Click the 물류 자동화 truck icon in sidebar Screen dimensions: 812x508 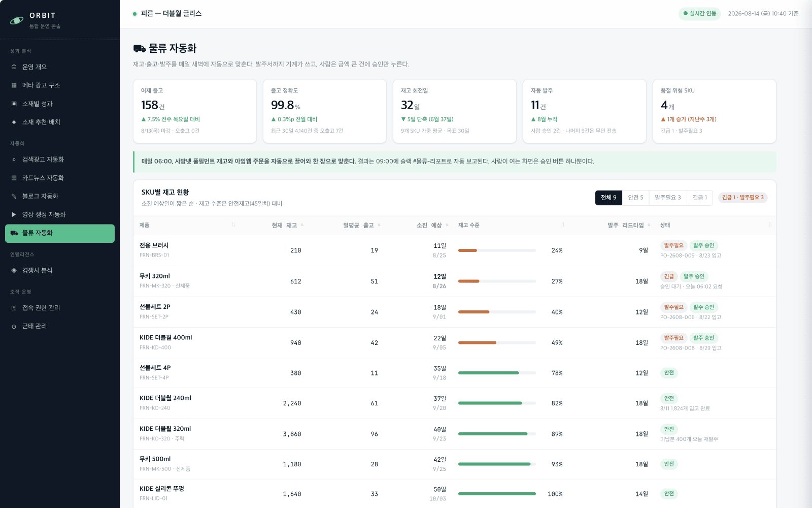(14, 233)
